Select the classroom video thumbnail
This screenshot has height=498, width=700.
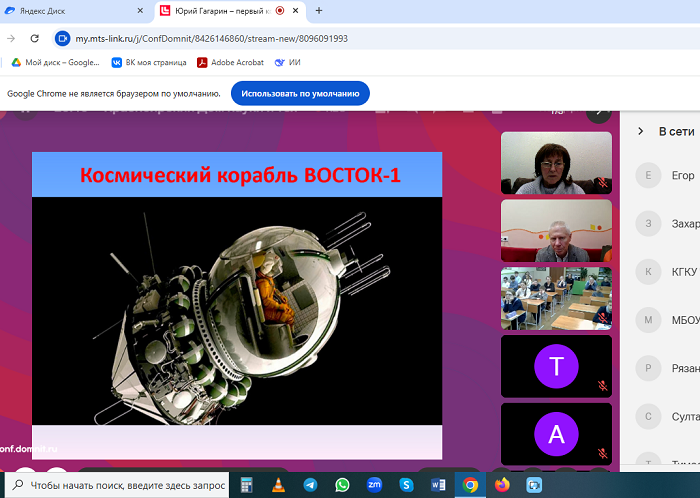click(555, 297)
